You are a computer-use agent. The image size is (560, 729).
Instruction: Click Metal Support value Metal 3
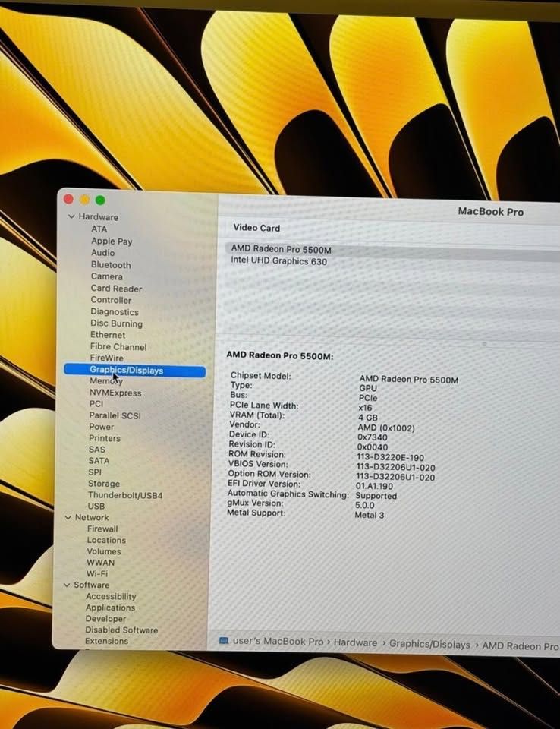(x=370, y=515)
